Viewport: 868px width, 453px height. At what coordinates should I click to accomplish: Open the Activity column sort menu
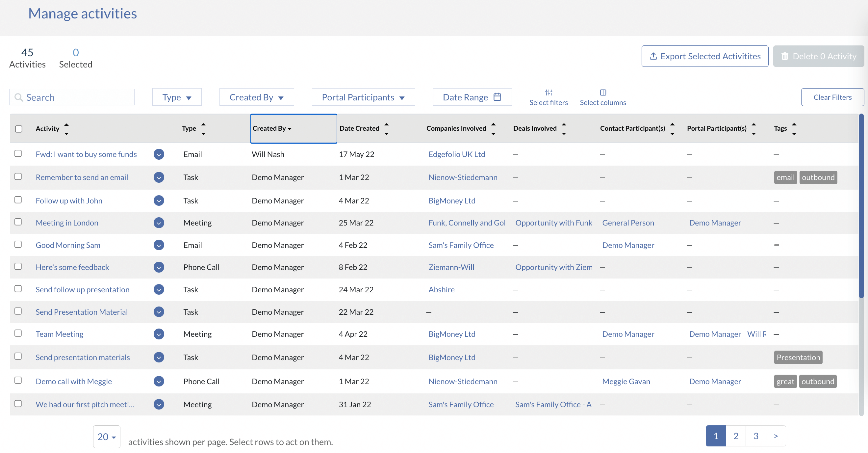[x=66, y=128]
